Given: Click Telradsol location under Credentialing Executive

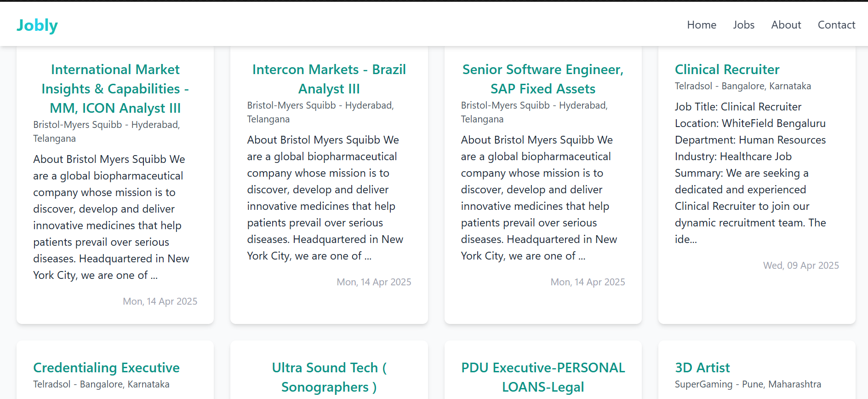Looking at the screenshot, I should click(x=101, y=384).
